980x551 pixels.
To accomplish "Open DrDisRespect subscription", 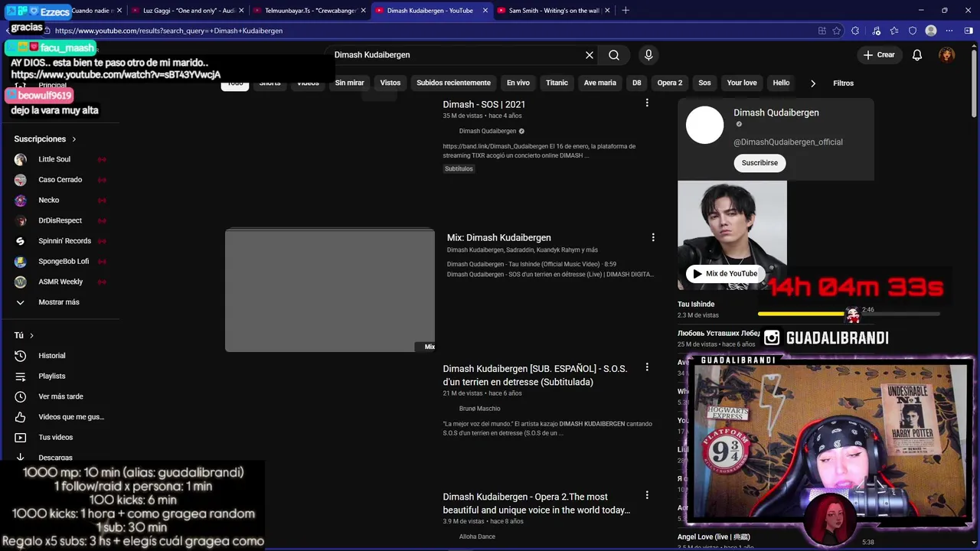I will pos(60,220).
